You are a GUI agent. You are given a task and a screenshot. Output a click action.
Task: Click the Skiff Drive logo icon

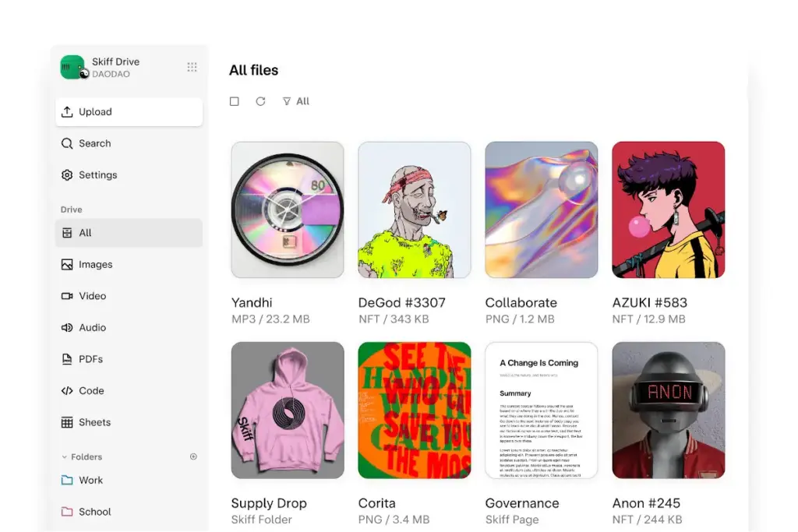coord(72,67)
